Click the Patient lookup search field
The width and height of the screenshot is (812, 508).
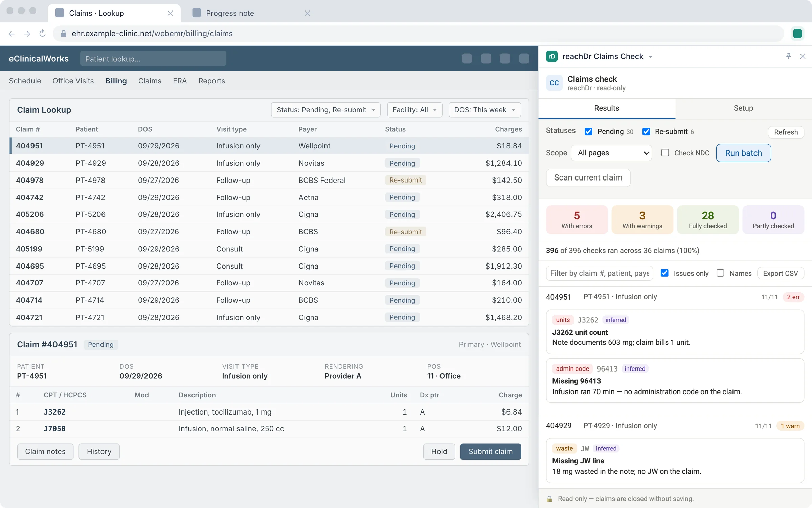click(153, 59)
